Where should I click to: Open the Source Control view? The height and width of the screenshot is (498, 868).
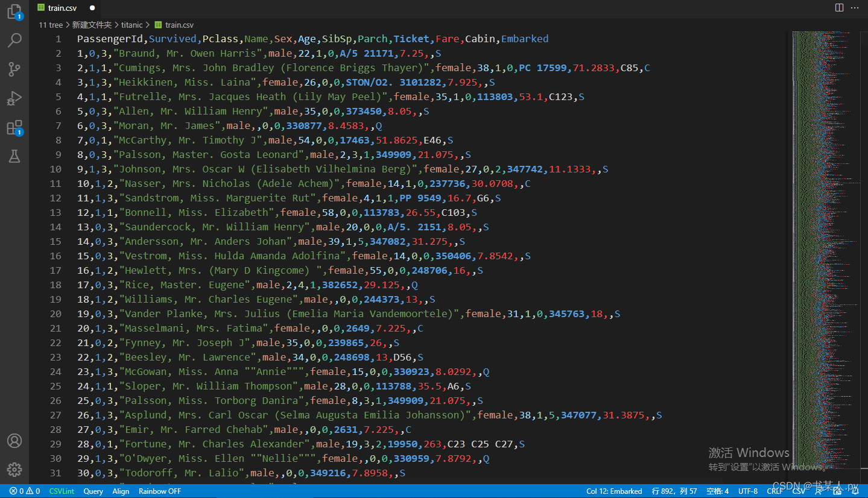coord(14,69)
